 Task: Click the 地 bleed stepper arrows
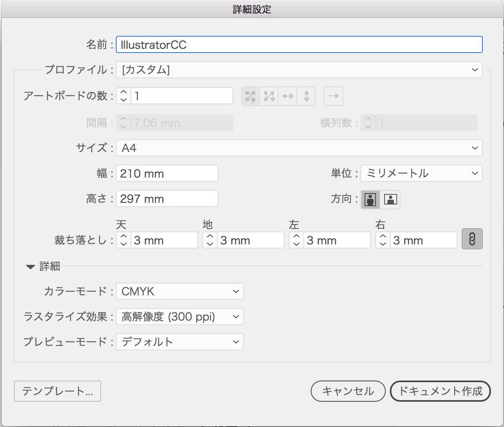[x=210, y=240]
